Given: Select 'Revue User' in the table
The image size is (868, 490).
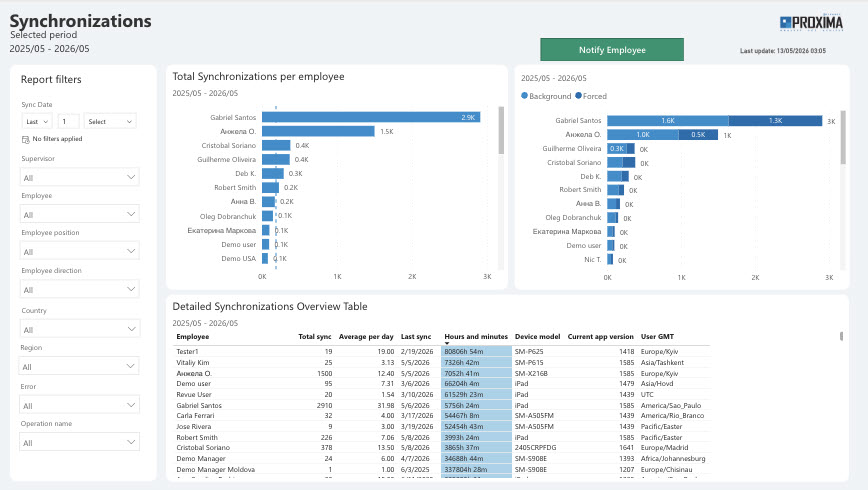Looking at the screenshot, I should [x=194, y=395].
